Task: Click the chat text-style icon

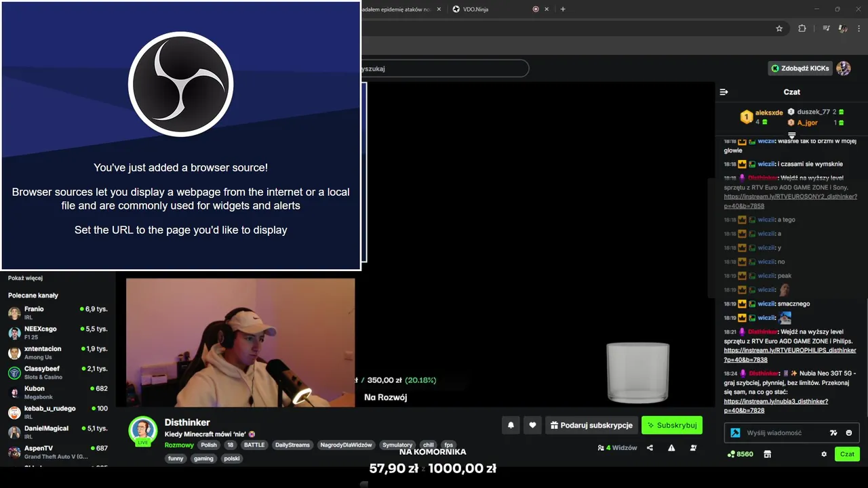Action: [x=834, y=432]
